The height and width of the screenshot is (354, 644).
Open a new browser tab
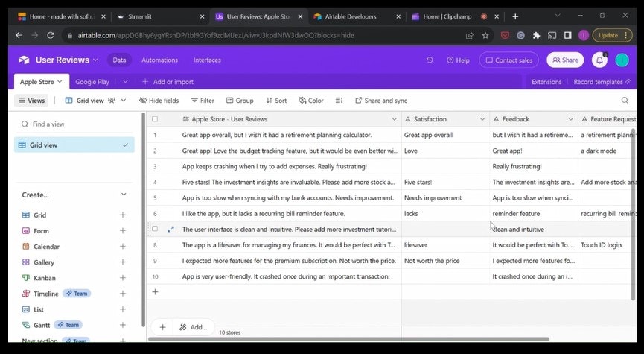[515, 16]
